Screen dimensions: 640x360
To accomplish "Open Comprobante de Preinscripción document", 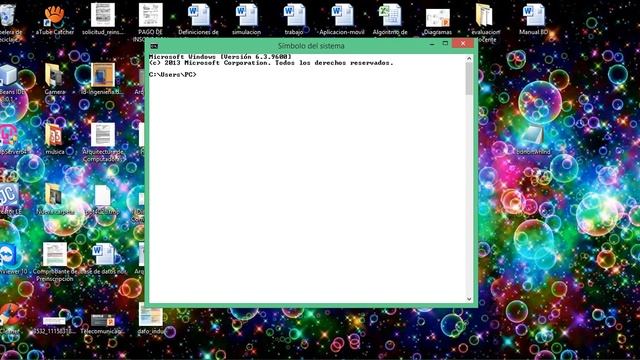I will 55,255.
